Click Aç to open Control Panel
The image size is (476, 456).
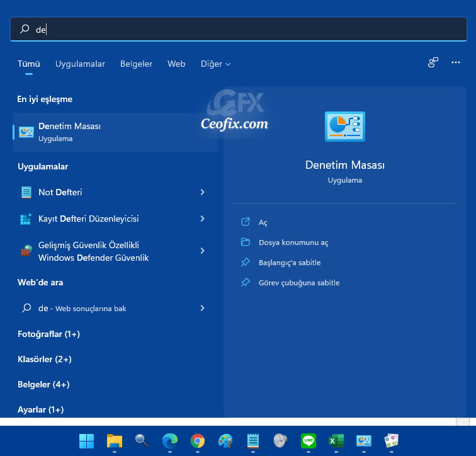click(263, 222)
